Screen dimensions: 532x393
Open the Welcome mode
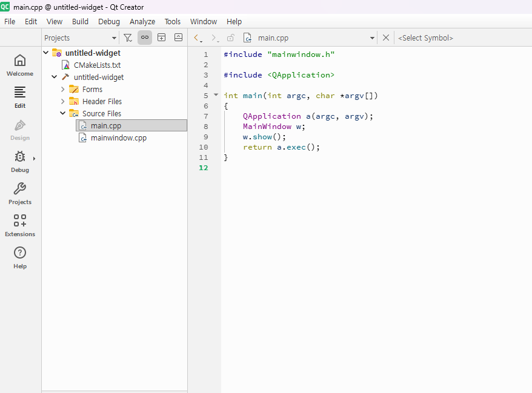click(x=20, y=65)
